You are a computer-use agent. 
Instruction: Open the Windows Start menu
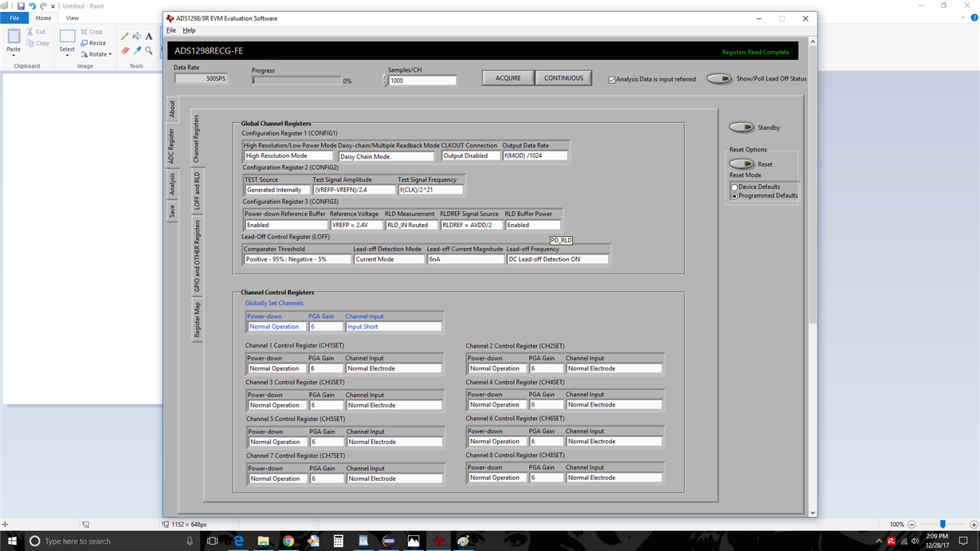[x=12, y=541]
